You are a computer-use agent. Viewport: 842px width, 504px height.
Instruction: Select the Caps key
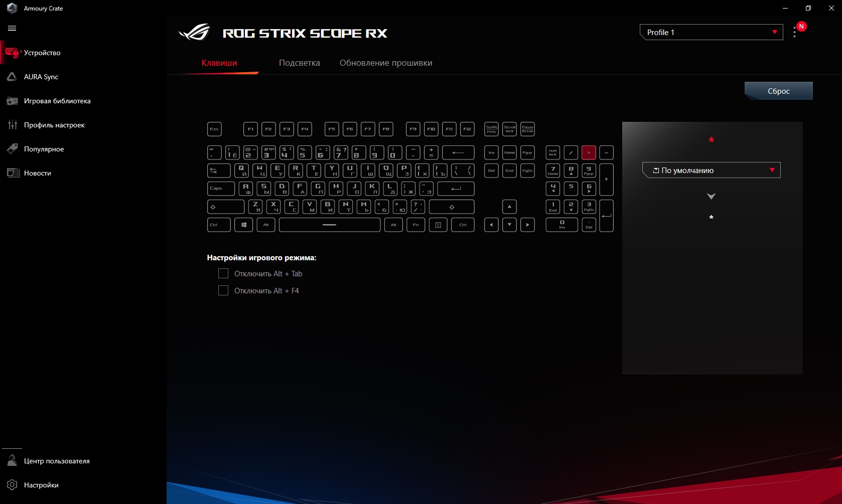(x=221, y=189)
